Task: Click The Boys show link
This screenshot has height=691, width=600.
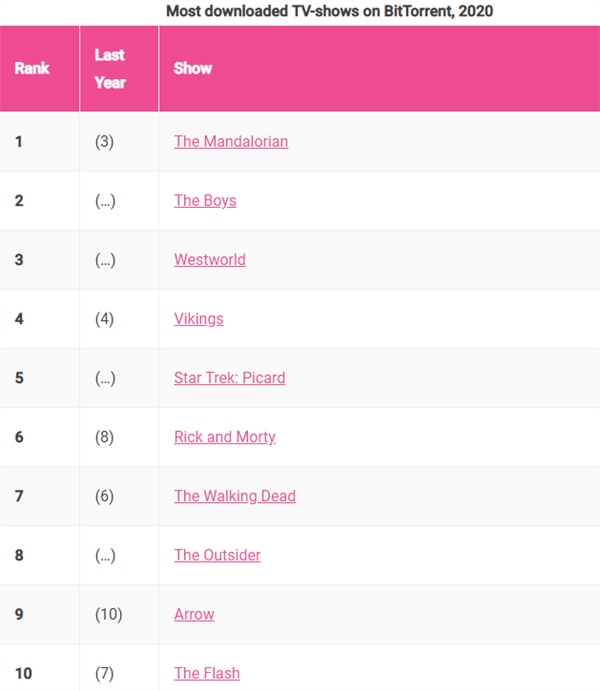Action: pos(205,200)
